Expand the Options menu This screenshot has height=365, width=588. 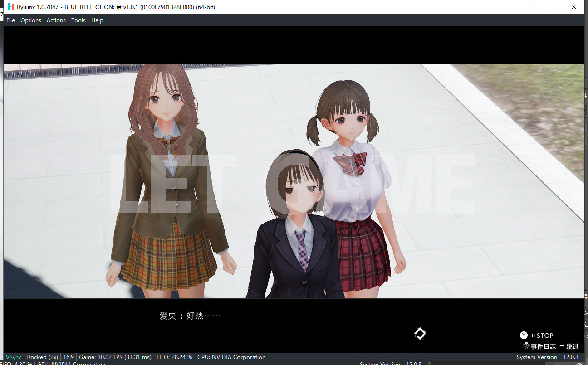31,20
